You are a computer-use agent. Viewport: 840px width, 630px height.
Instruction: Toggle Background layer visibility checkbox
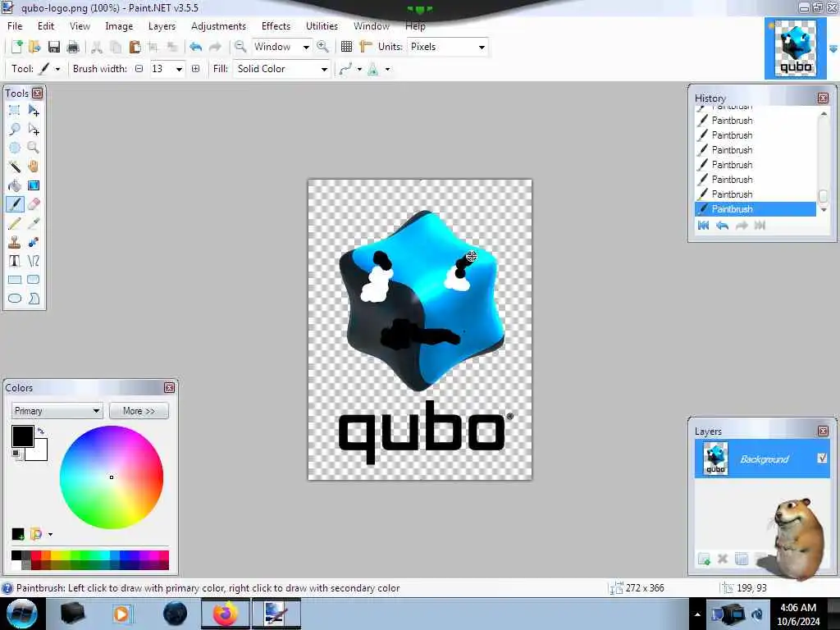(x=822, y=459)
